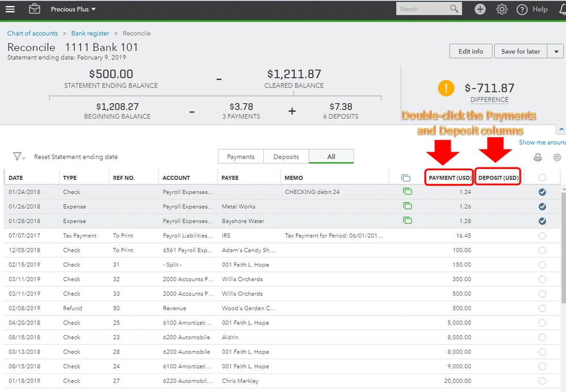Image resolution: width=566 pixels, height=392 pixels.
Task: Switch to the Payments tab
Action: [x=239, y=156]
